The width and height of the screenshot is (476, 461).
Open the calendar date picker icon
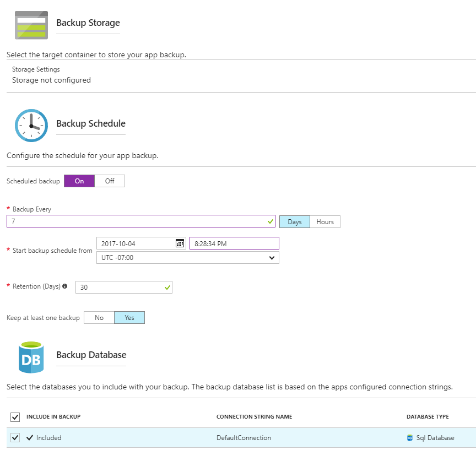pos(180,243)
